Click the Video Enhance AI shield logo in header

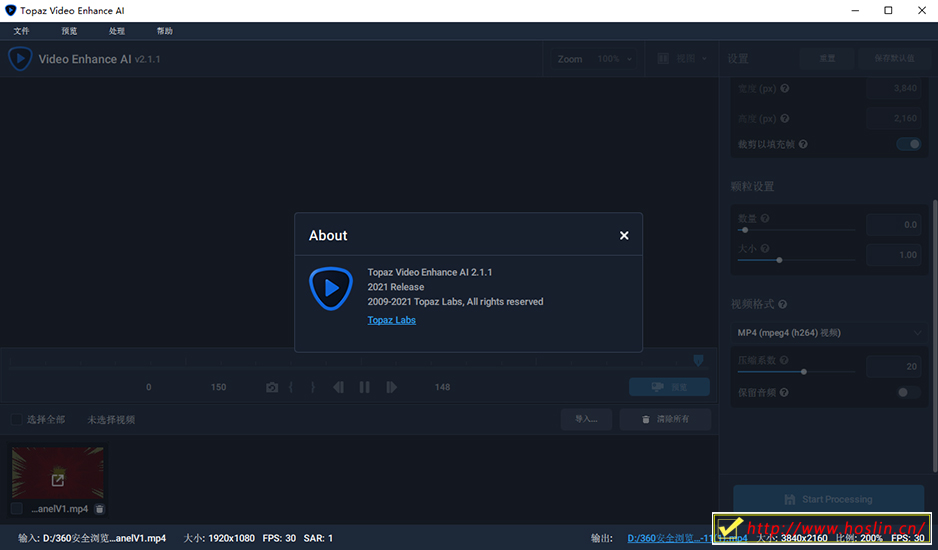pos(20,59)
